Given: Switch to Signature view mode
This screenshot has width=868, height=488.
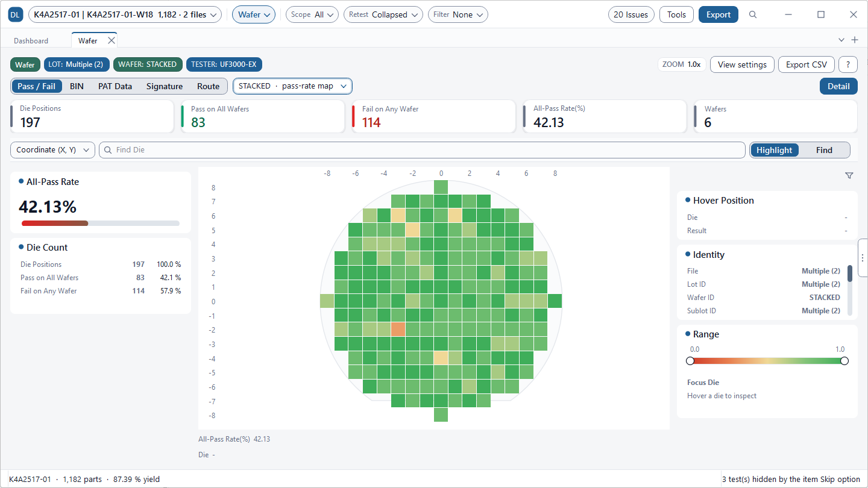Looking at the screenshot, I should coord(165,86).
